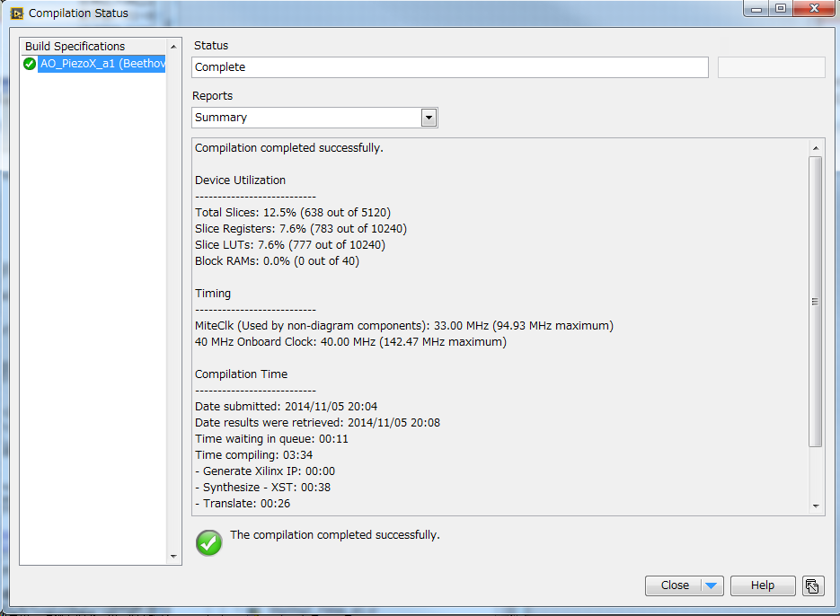Viewport: 840px width, 616px height.
Task: Minimize the Compilation Status window
Action: [x=756, y=9]
